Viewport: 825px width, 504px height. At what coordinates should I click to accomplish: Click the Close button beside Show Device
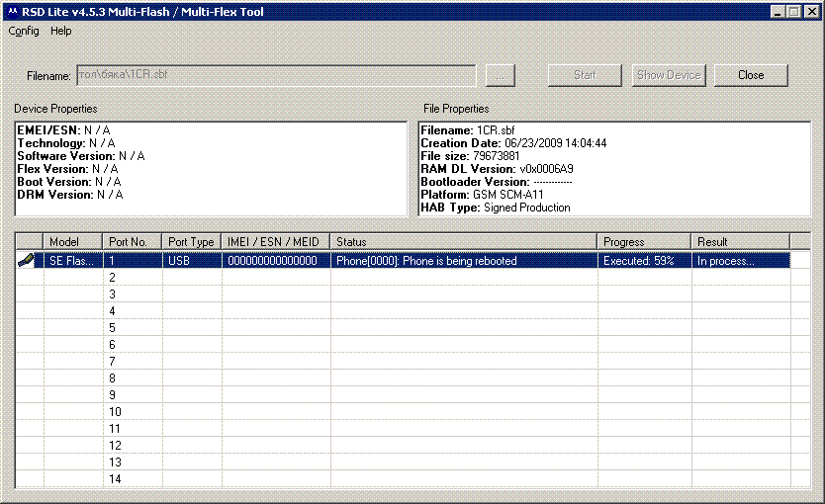point(751,75)
